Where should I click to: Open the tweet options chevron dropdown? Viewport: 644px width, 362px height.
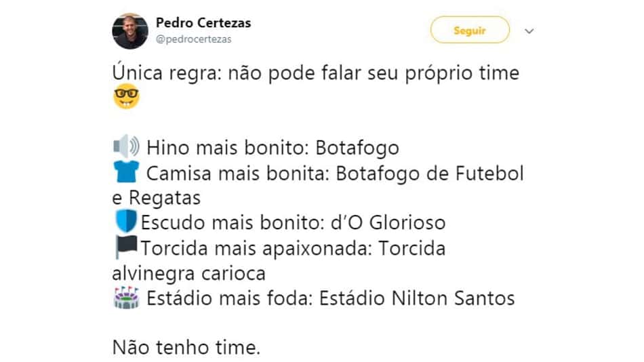[529, 31]
